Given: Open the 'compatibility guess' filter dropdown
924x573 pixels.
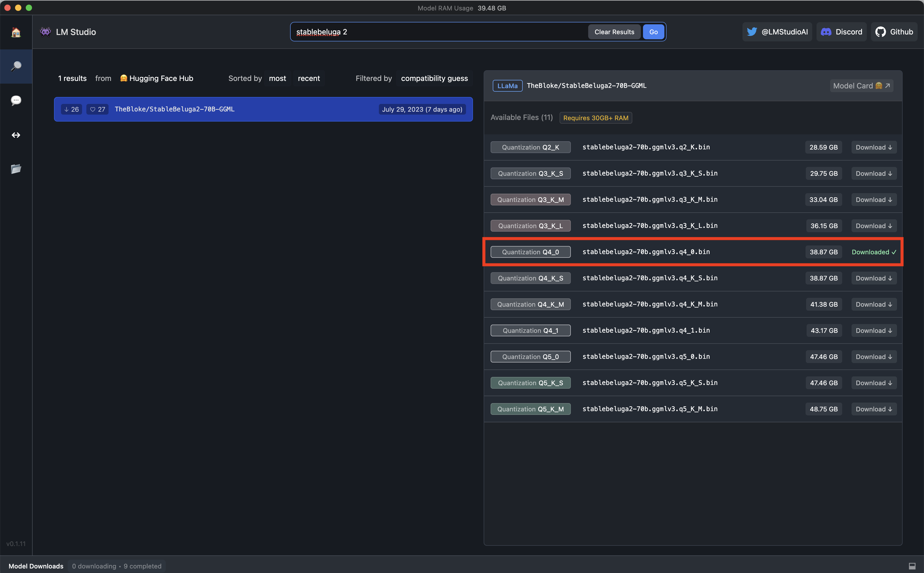Looking at the screenshot, I should pos(434,79).
